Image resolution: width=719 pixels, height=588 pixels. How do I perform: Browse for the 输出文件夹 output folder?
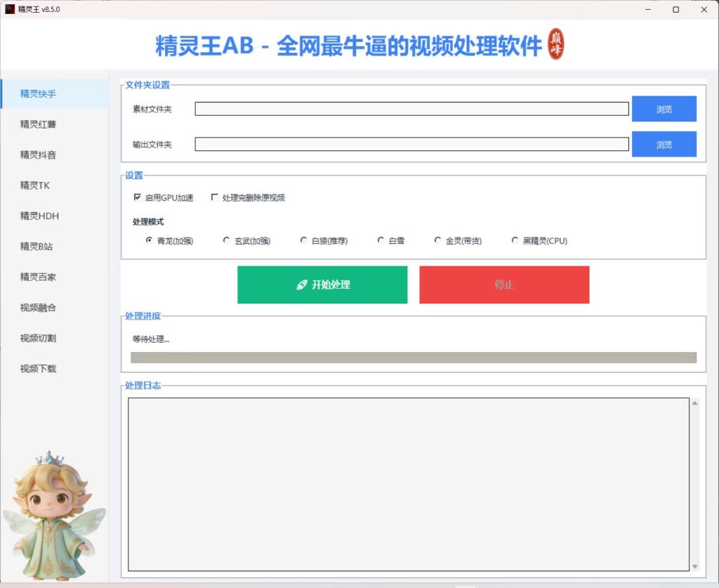click(664, 144)
